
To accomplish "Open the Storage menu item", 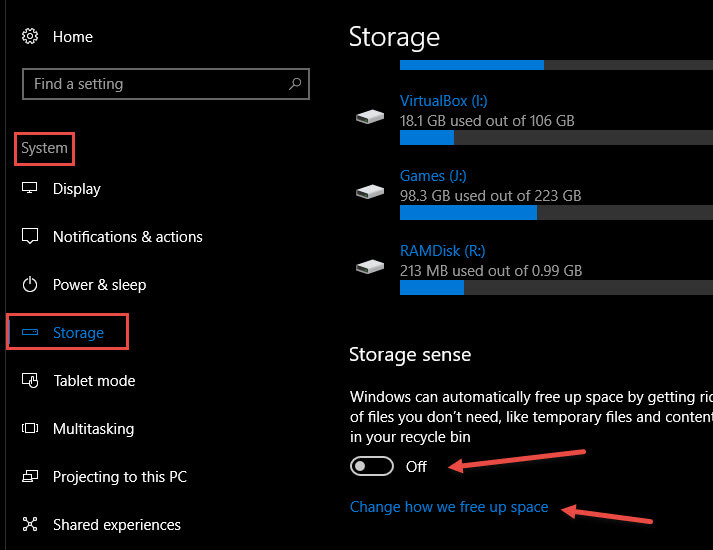I will click(x=67, y=332).
